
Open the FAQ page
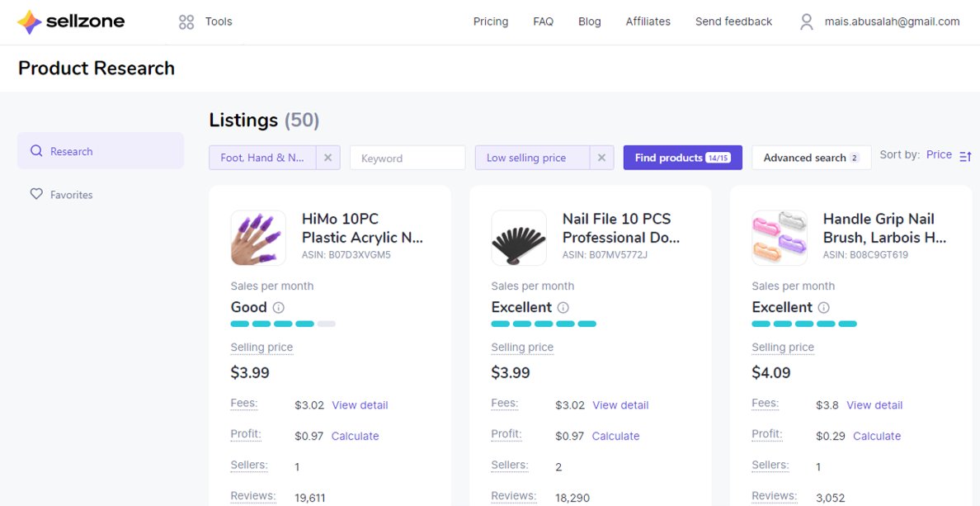point(543,22)
